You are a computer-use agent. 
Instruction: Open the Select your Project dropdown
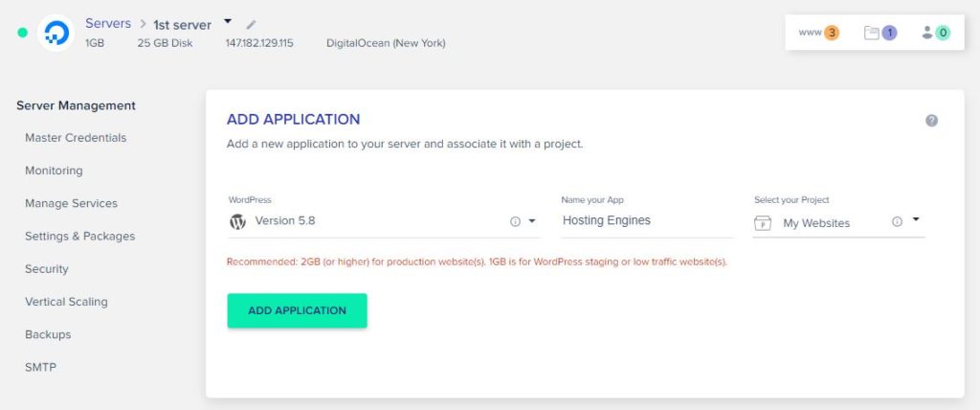pos(838,222)
